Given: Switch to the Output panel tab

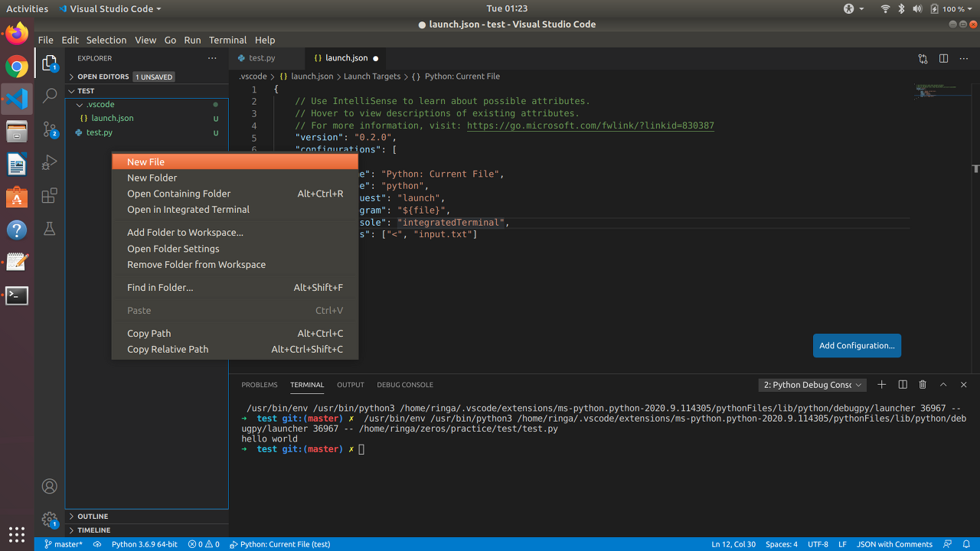Looking at the screenshot, I should pyautogui.click(x=351, y=385).
